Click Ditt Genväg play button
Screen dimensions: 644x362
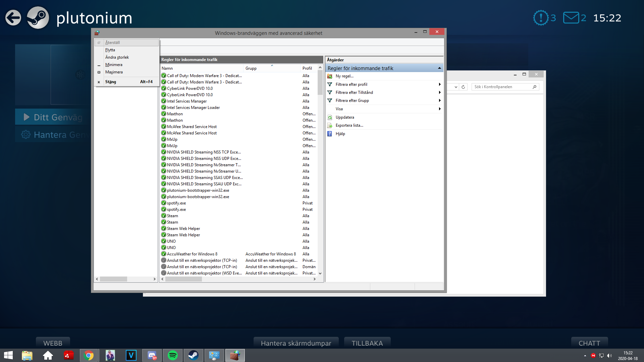pyautogui.click(x=53, y=117)
